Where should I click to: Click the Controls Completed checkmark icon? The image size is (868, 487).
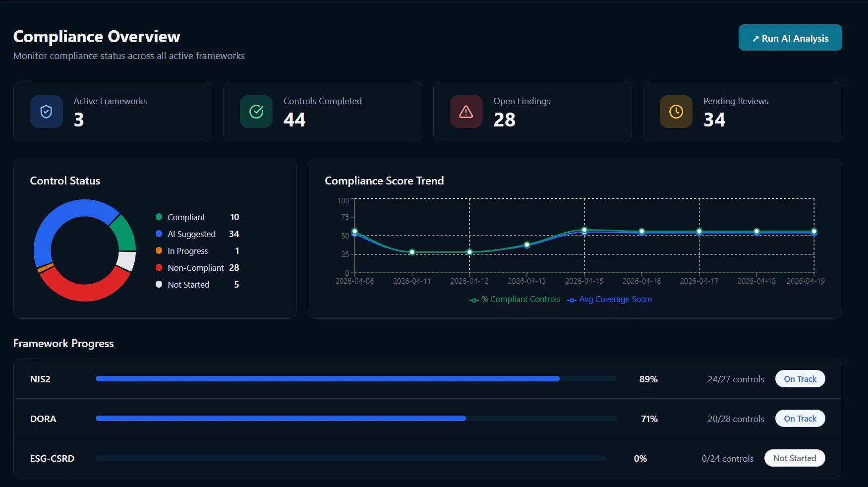click(x=256, y=112)
